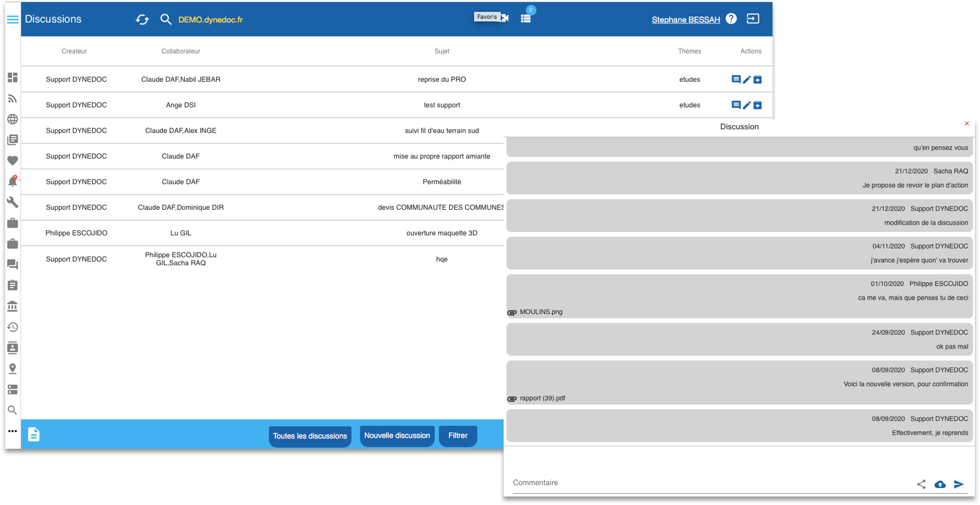Open the comments for reprise du PRO

(x=736, y=80)
